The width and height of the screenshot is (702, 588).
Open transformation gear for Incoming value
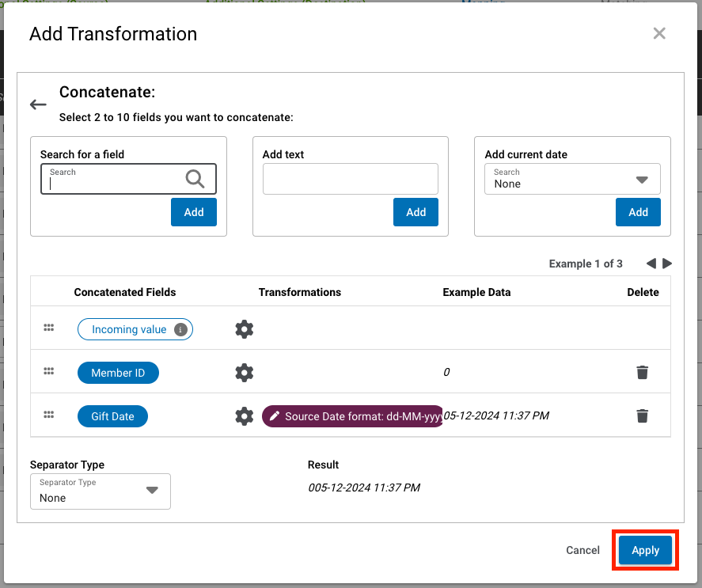[x=245, y=329]
